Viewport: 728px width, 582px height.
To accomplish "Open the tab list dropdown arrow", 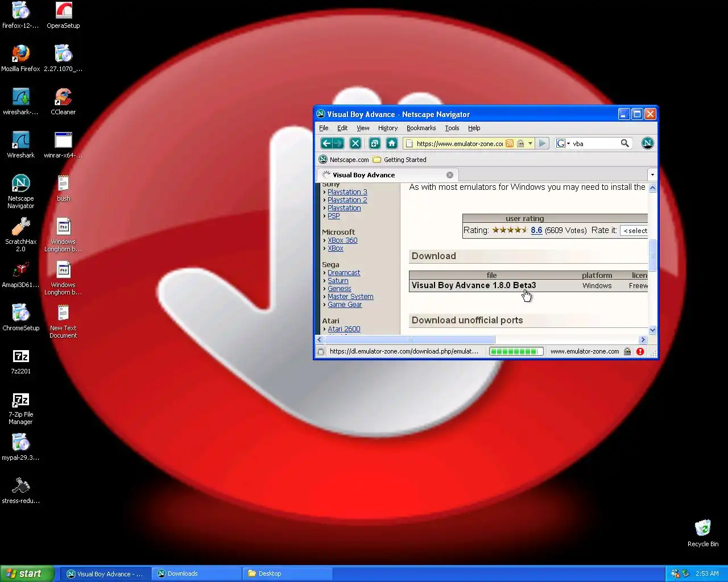I will tap(652, 175).
